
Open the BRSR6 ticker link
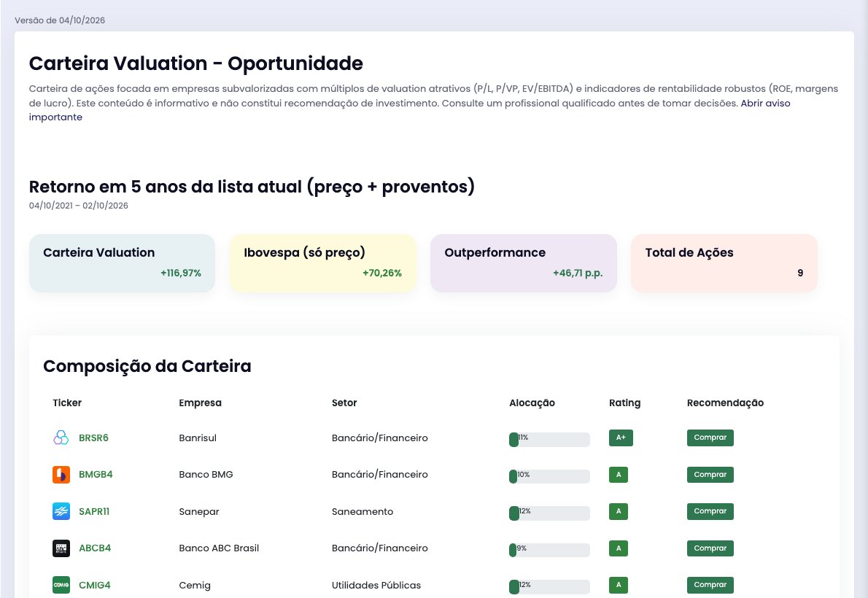pos(93,438)
